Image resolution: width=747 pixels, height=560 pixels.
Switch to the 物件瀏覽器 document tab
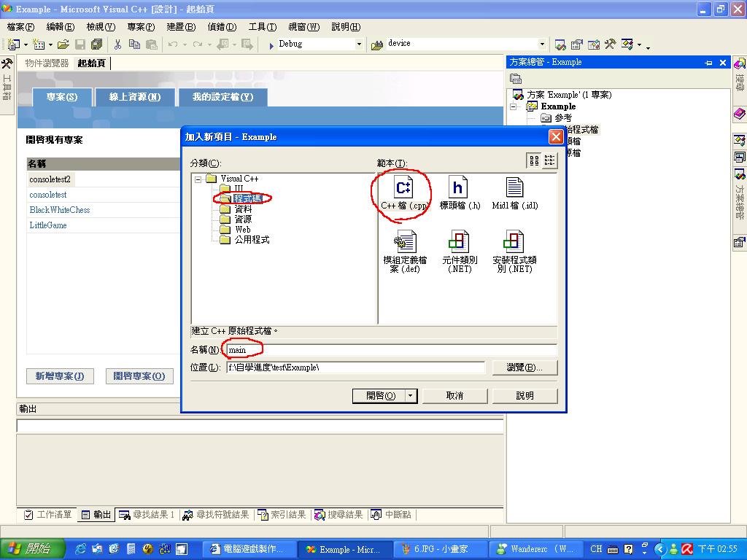(x=47, y=63)
